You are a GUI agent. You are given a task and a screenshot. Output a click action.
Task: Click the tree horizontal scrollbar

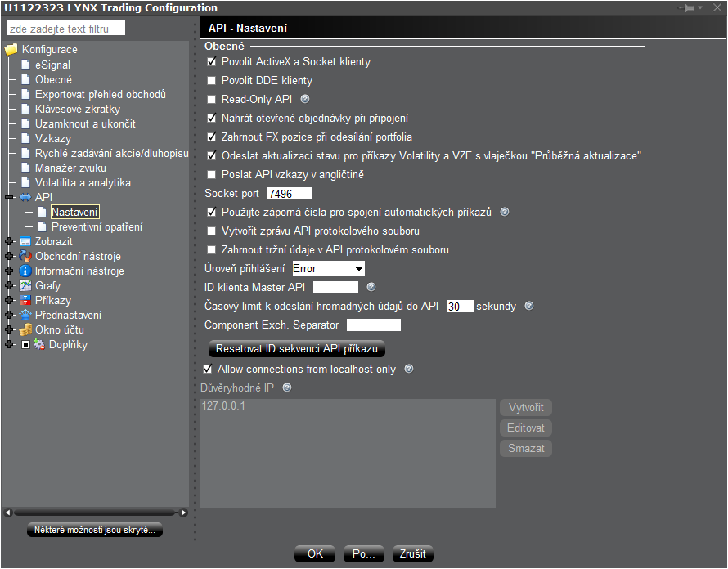click(96, 513)
